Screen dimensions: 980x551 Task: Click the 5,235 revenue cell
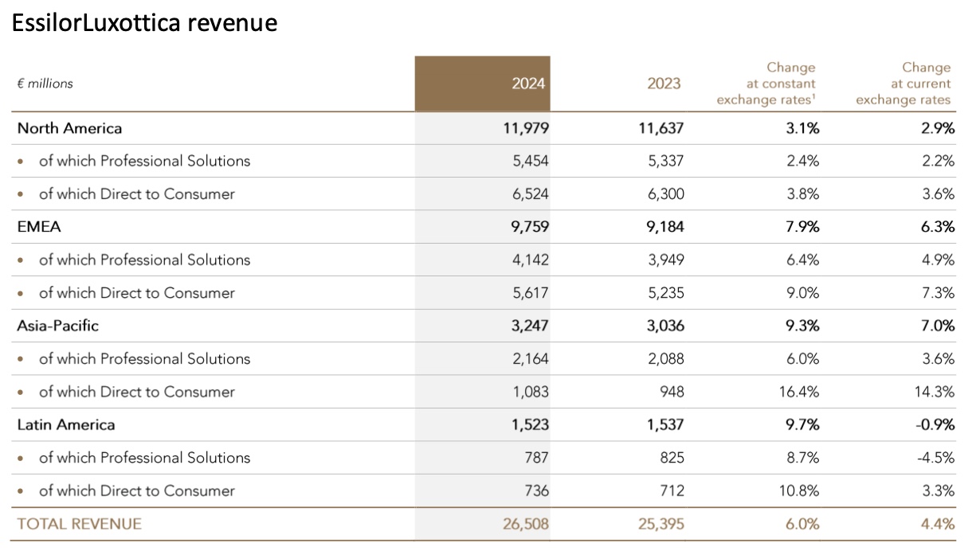(666, 293)
